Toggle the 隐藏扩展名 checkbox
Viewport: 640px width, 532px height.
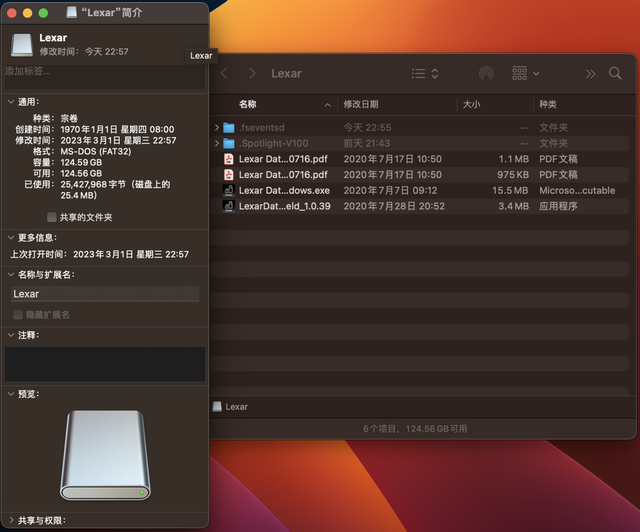click(18, 314)
